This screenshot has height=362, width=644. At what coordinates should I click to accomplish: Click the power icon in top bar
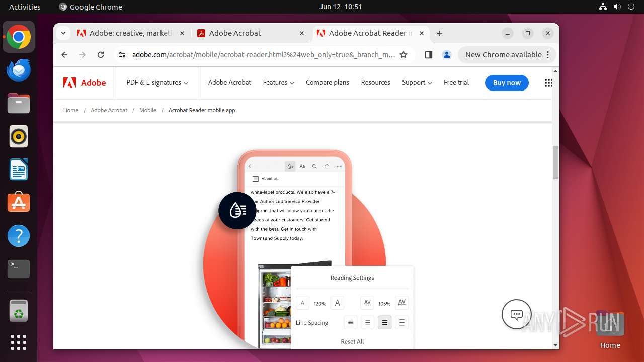tap(631, 7)
